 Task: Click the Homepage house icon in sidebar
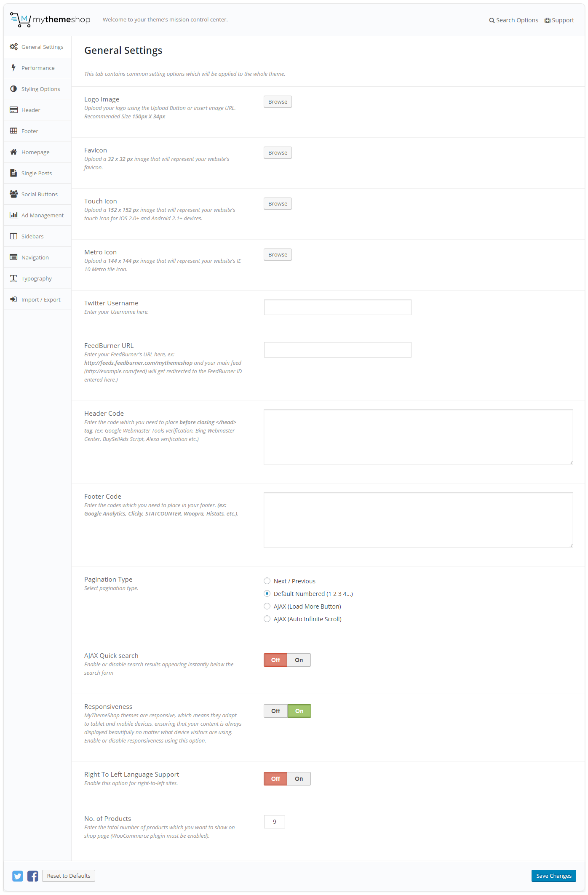point(13,152)
